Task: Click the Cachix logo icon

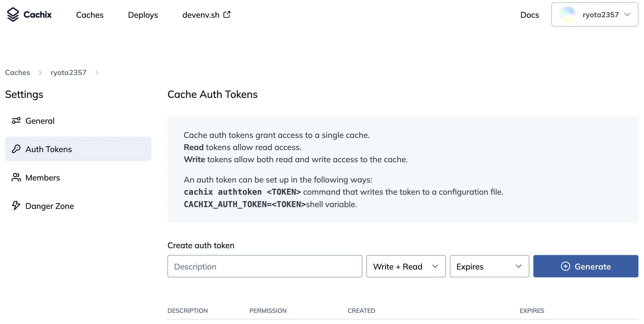Action: [x=13, y=15]
